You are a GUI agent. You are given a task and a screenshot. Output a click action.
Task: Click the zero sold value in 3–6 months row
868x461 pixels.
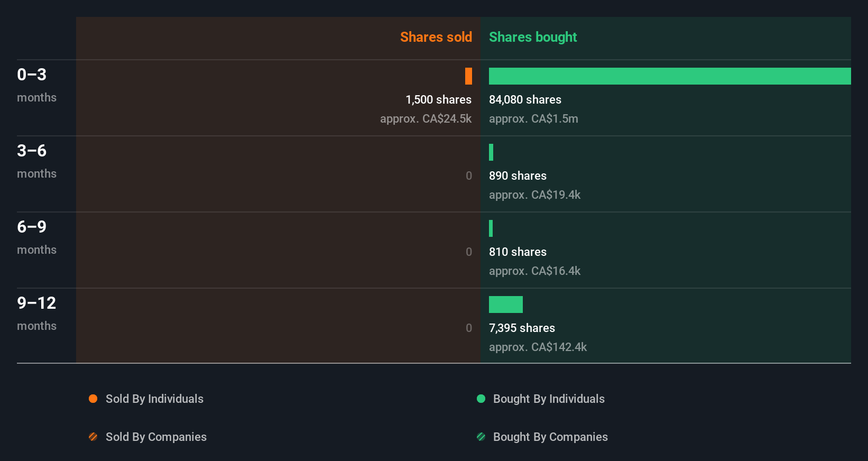coord(469,176)
